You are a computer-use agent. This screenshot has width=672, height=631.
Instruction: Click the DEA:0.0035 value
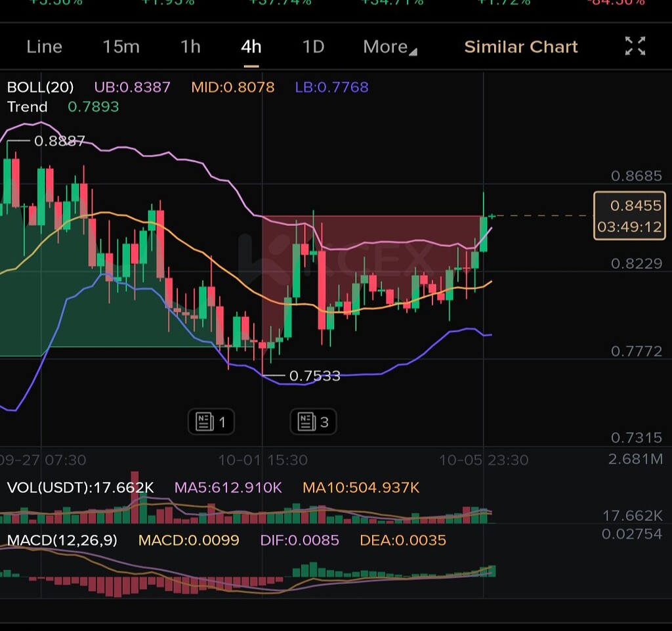tap(403, 540)
